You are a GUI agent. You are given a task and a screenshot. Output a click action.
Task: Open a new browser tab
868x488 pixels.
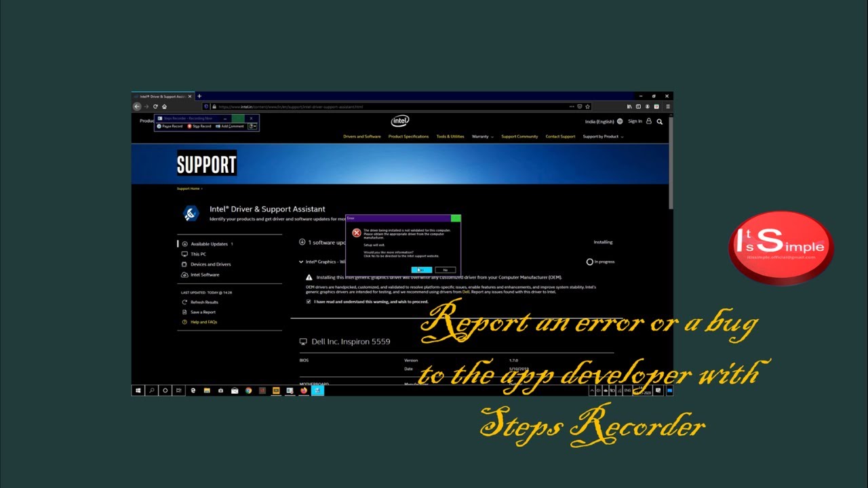pos(199,96)
